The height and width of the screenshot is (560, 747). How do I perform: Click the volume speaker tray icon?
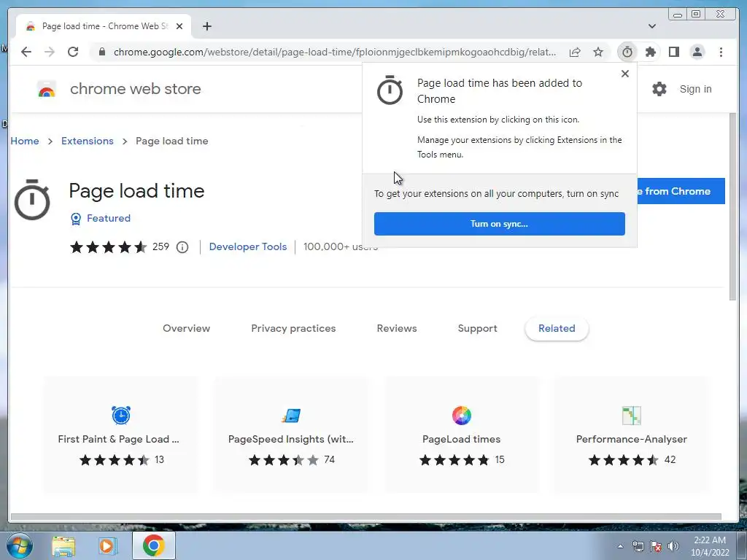tap(673, 546)
